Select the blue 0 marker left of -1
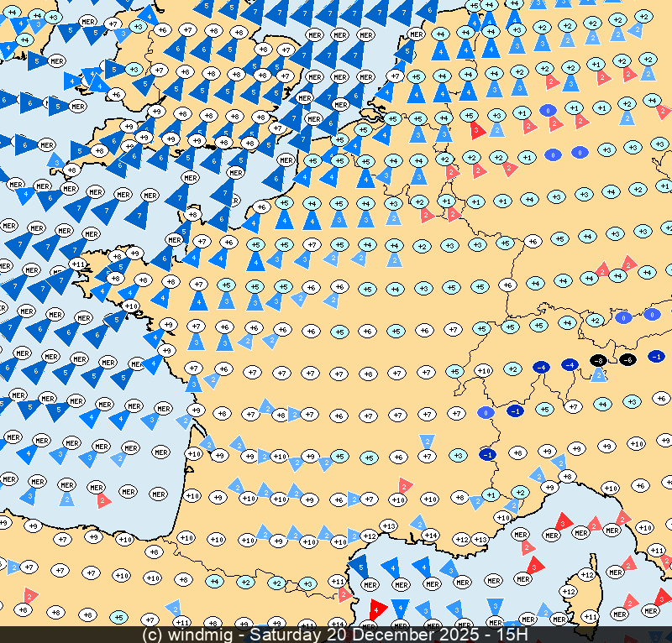Screen dimensions: 672x643 (x=486, y=412)
